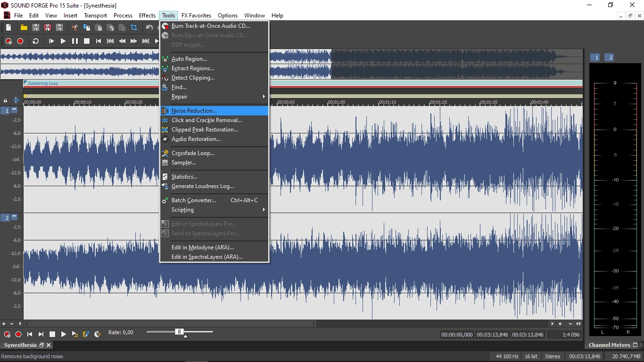Open Statistics from the Tools menu

point(215,177)
